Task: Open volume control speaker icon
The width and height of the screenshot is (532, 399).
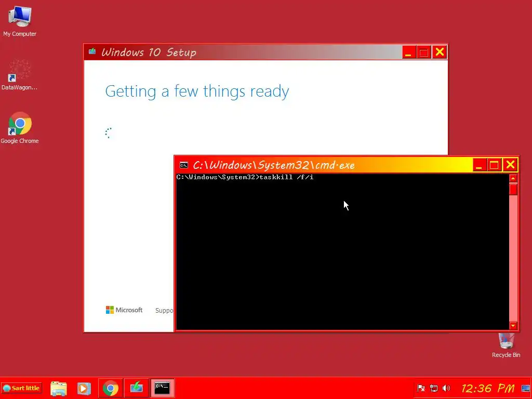Action: coord(446,388)
